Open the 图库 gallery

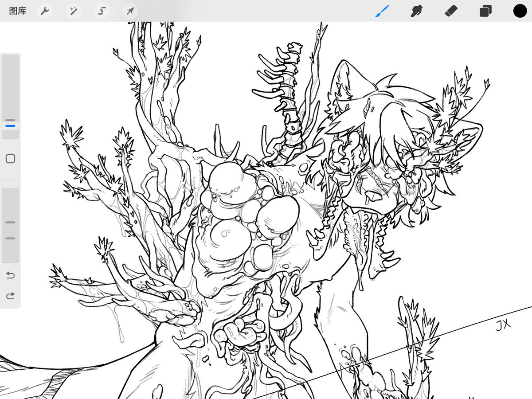pos(18,11)
